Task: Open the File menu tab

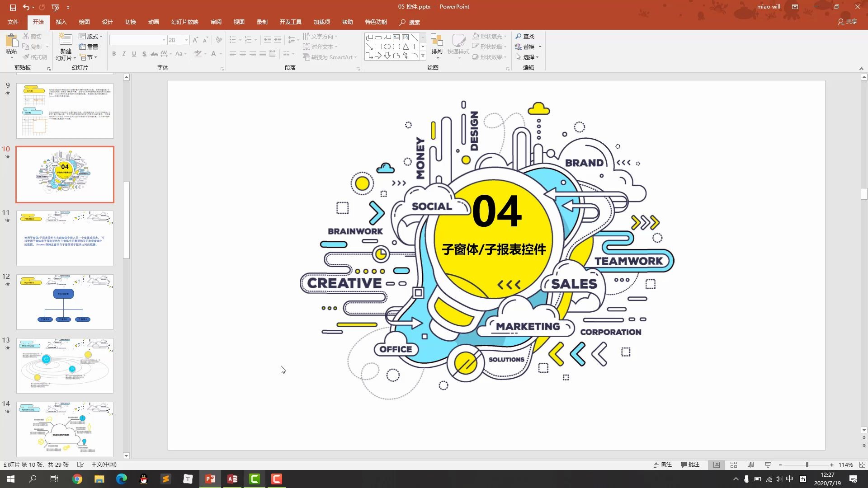Action: pyautogui.click(x=13, y=22)
